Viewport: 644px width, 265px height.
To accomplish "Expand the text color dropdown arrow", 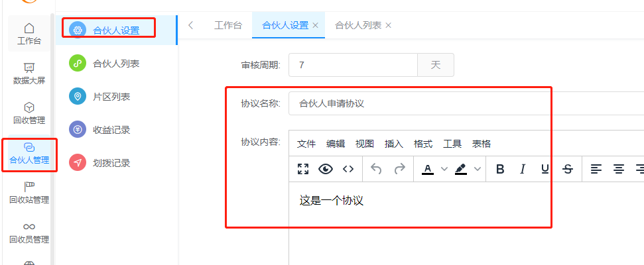I will pos(444,169).
